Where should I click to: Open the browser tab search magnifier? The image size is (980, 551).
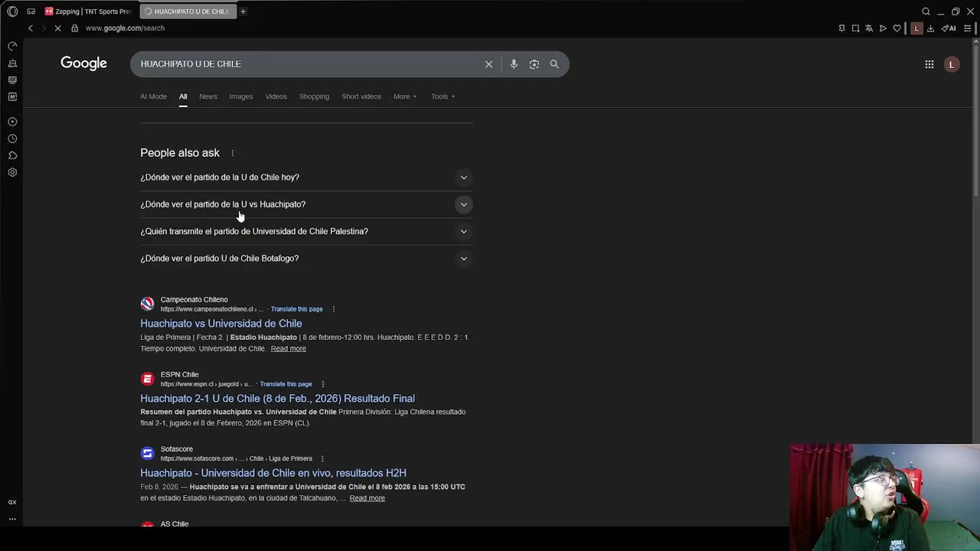[x=926, y=11]
